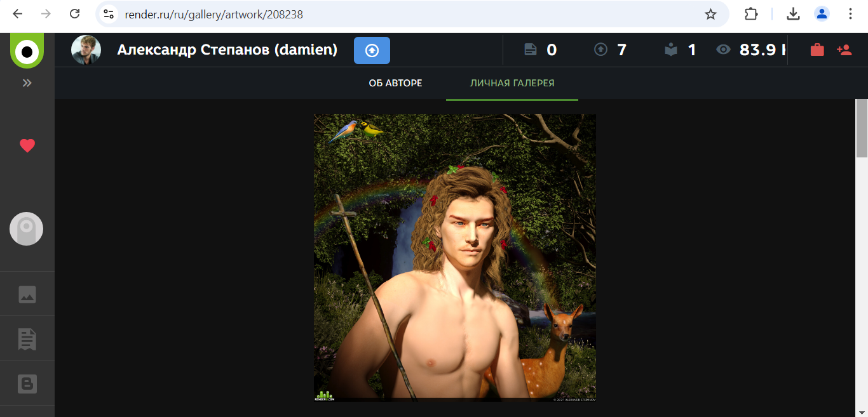
Task: Bookmark this page with the star icon
Action: [x=710, y=14]
